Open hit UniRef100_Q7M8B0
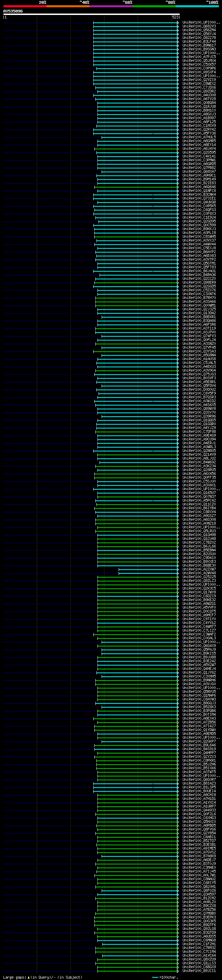 (199, 913)
